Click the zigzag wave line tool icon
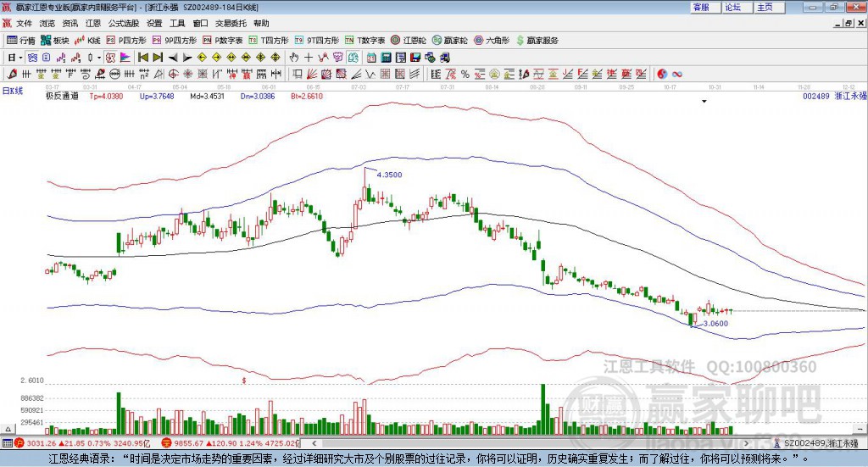This screenshot has height=467, width=868. 370,74
